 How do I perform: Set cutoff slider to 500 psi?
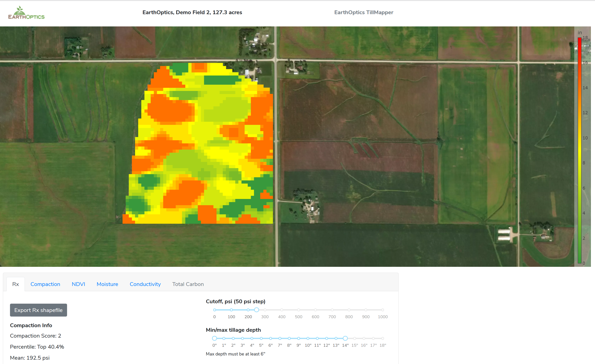point(298,310)
